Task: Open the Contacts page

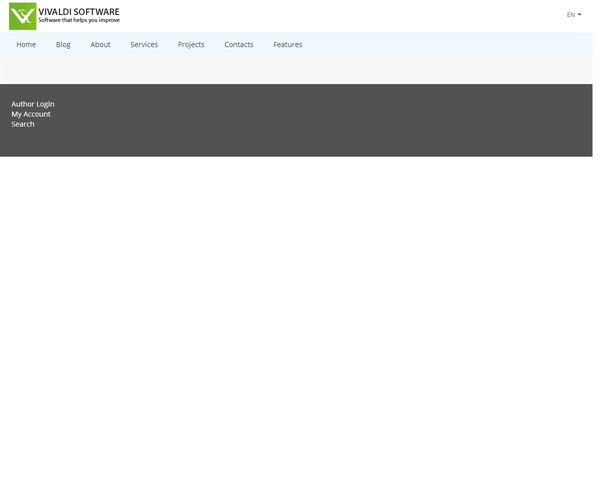Action: tap(238, 44)
